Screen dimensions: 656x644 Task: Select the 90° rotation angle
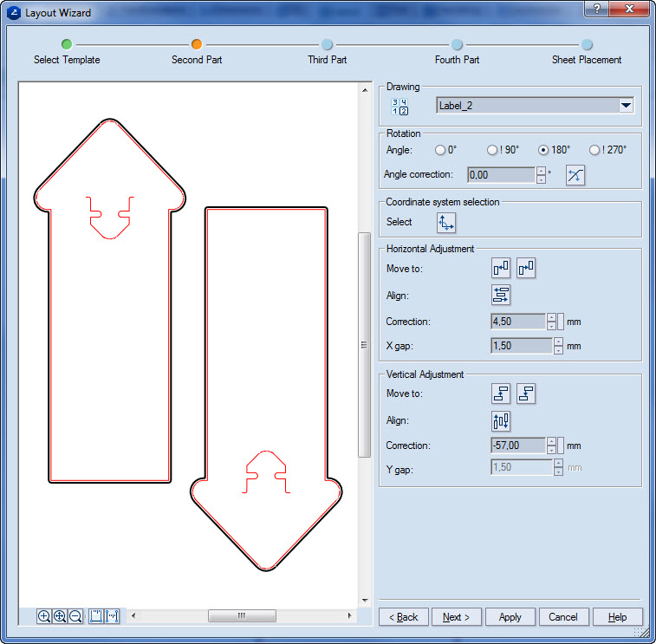[492, 150]
